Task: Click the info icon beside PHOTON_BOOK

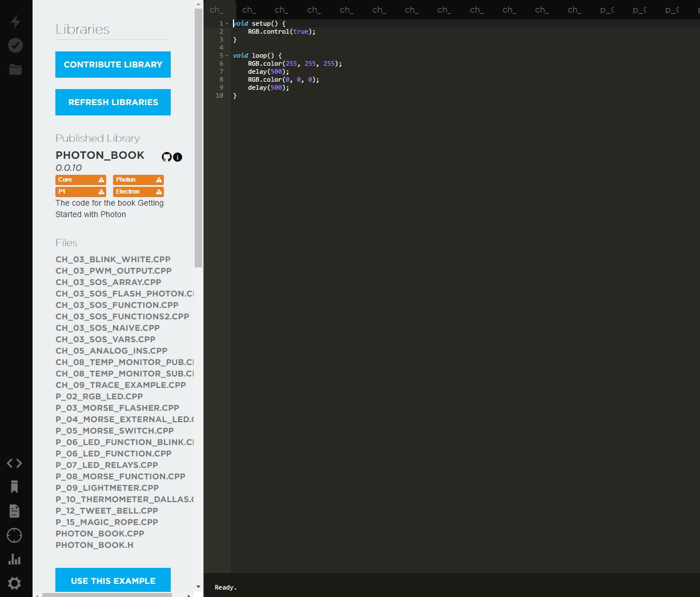Action: point(178,157)
